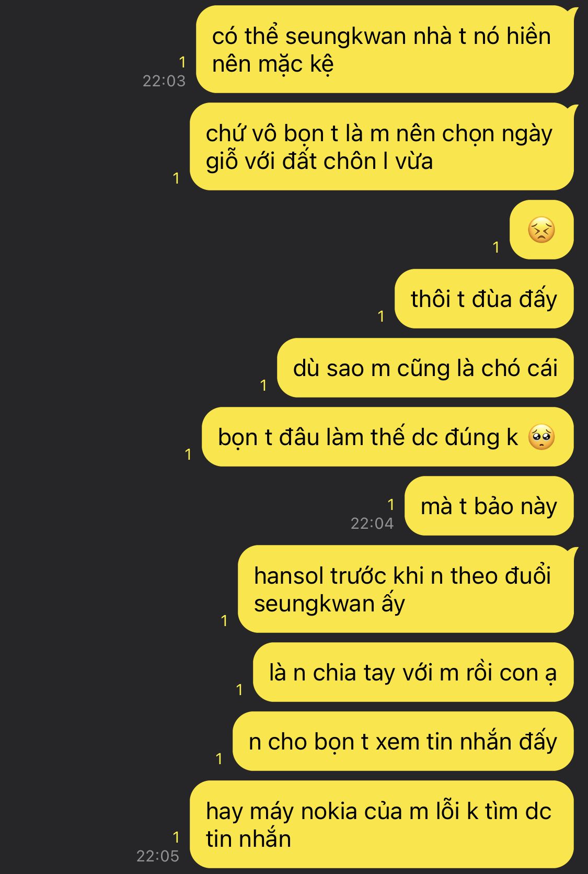This screenshot has width=588, height=874.
Task: Tap message 'là n chia tay với m rồi con ạ'
Action: point(413,672)
